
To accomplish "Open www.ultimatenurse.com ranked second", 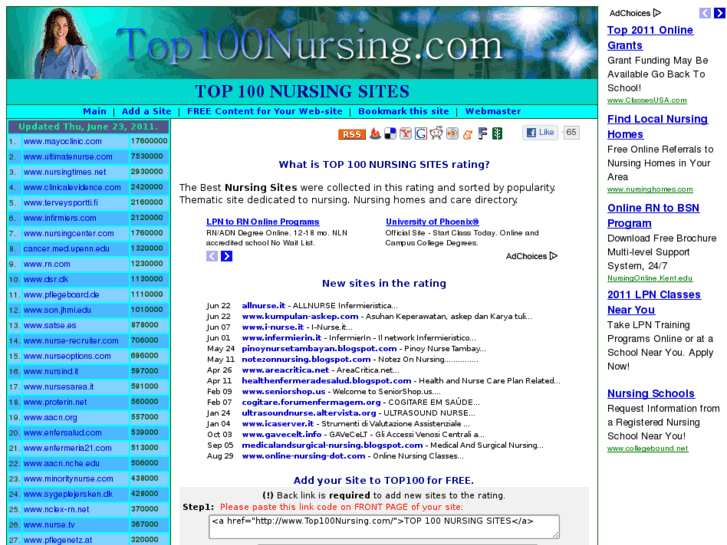I will (x=68, y=157).
